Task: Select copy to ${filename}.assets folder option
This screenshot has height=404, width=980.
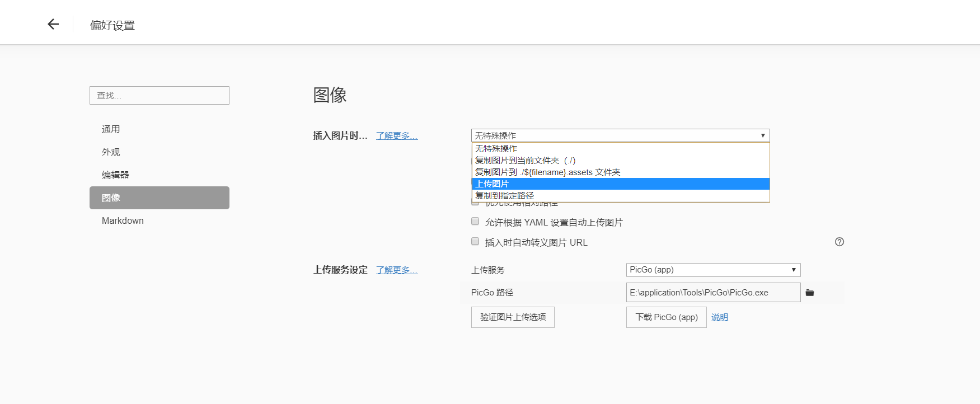Action: point(620,172)
